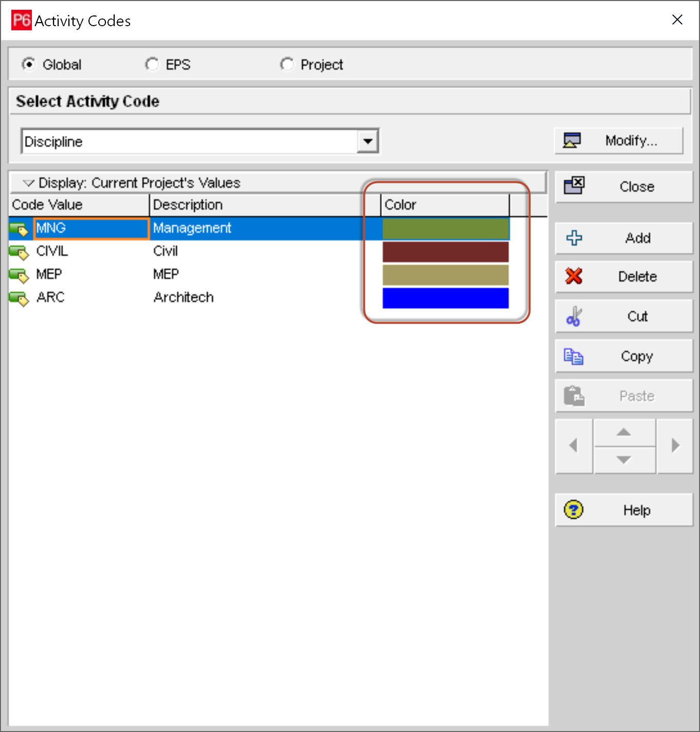700x732 pixels.
Task: Click the Copy documents icon
Action: point(574,356)
